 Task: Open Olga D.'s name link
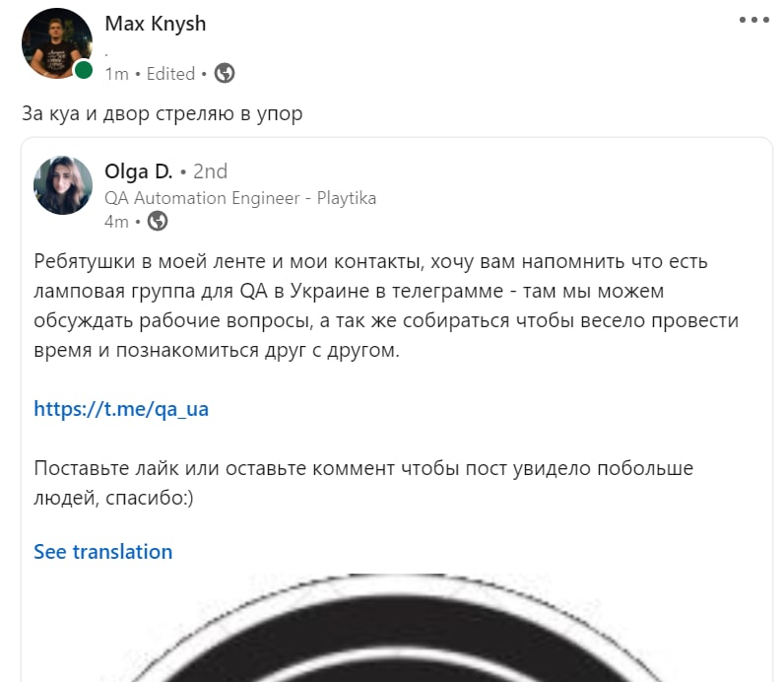click(139, 171)
